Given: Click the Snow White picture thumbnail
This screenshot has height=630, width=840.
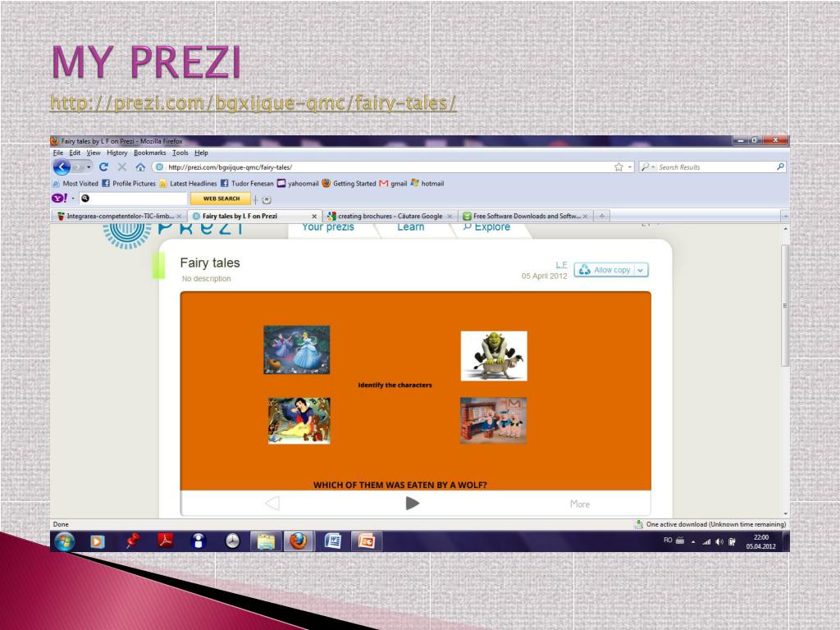Looking at the screenshot, I should point(299,421).
